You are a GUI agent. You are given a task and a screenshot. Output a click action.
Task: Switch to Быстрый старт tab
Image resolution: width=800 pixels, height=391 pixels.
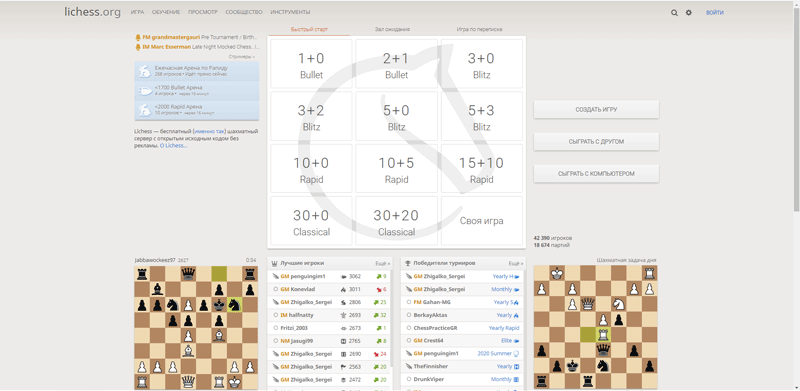pos(309,29)
